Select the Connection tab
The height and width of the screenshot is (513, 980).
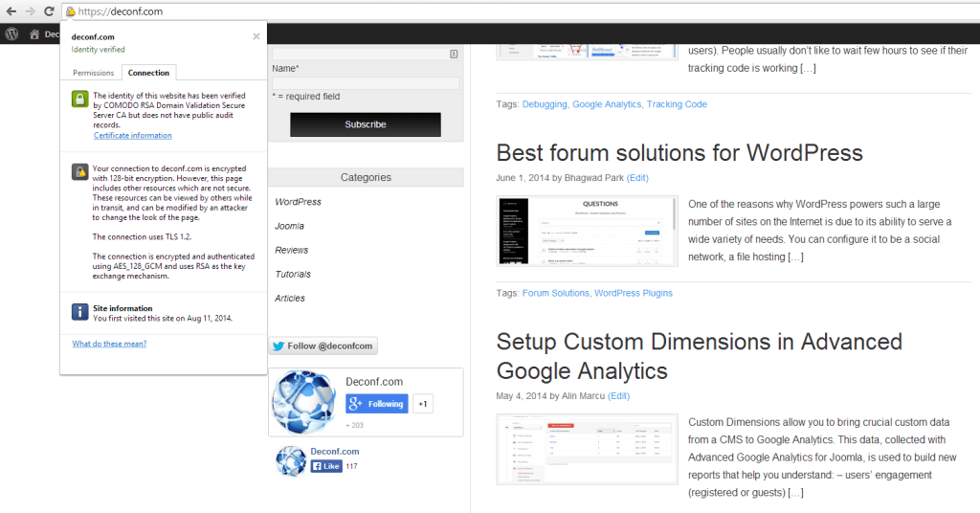[148, 73]
